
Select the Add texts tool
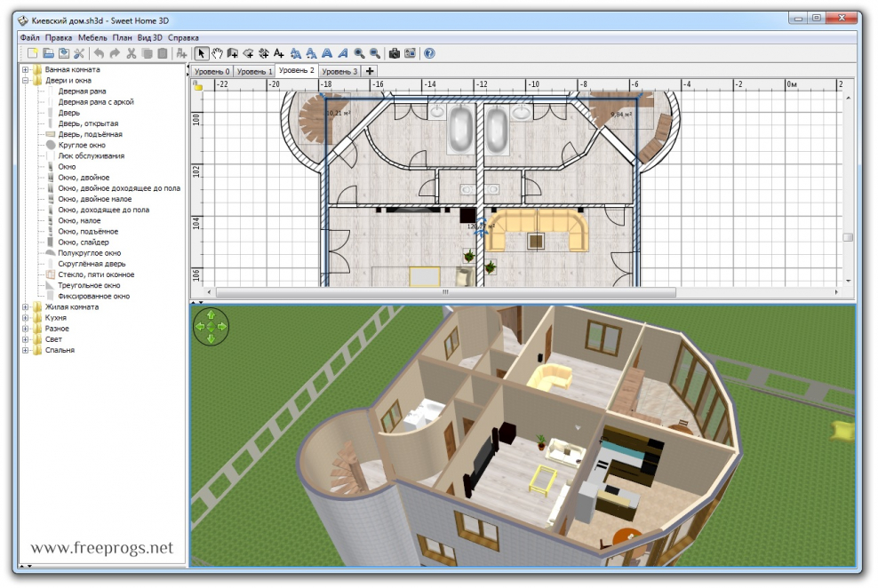point(277,53)
